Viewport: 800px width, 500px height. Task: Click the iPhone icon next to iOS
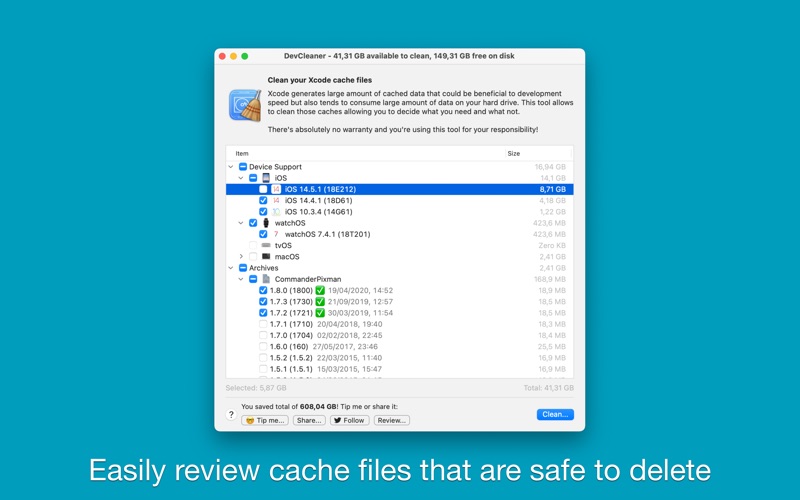pos(266,178)
